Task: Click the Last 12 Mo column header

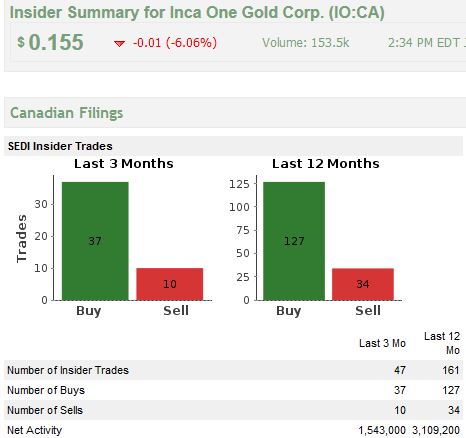Action: tap(442, 343)
